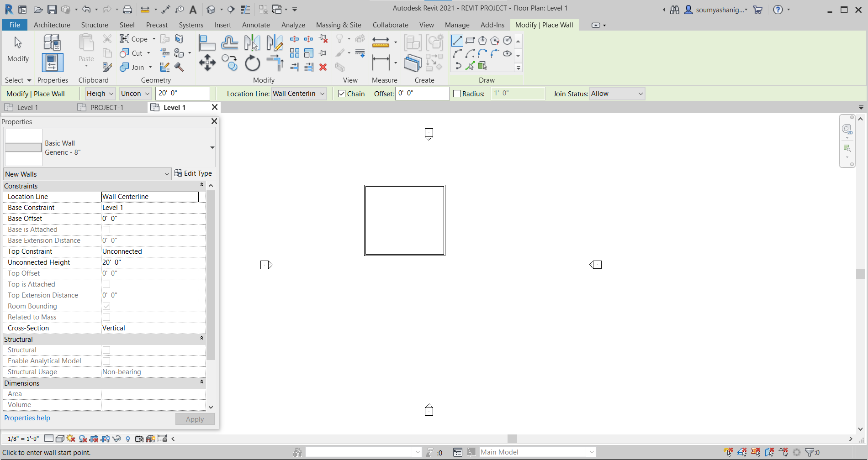Image resolution: width=868 pixels, height=460 pixels.
Task: Click the Measure Between Two References icon
Action: pyautogui.click(x=381, y=42)
